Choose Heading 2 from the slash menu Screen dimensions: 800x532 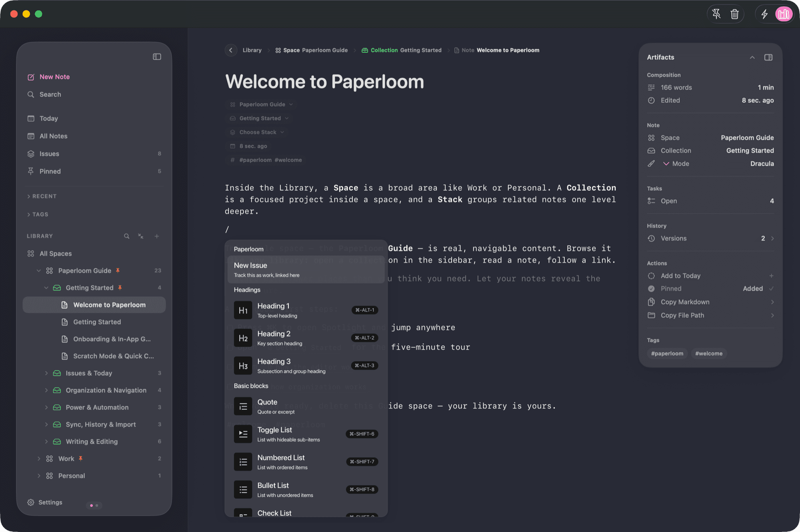tap(306, 338)
